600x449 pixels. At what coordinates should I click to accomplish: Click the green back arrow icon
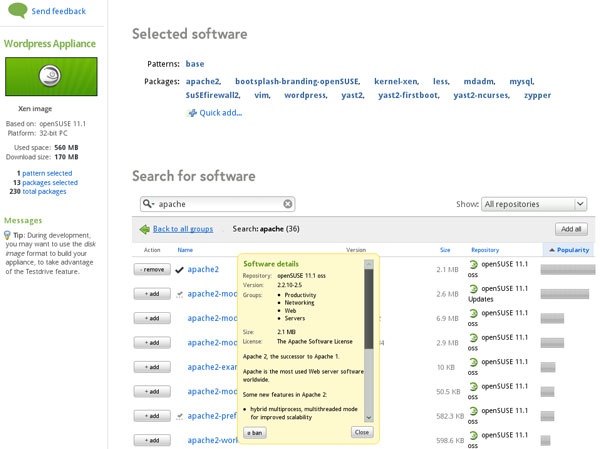click(145, 229)
